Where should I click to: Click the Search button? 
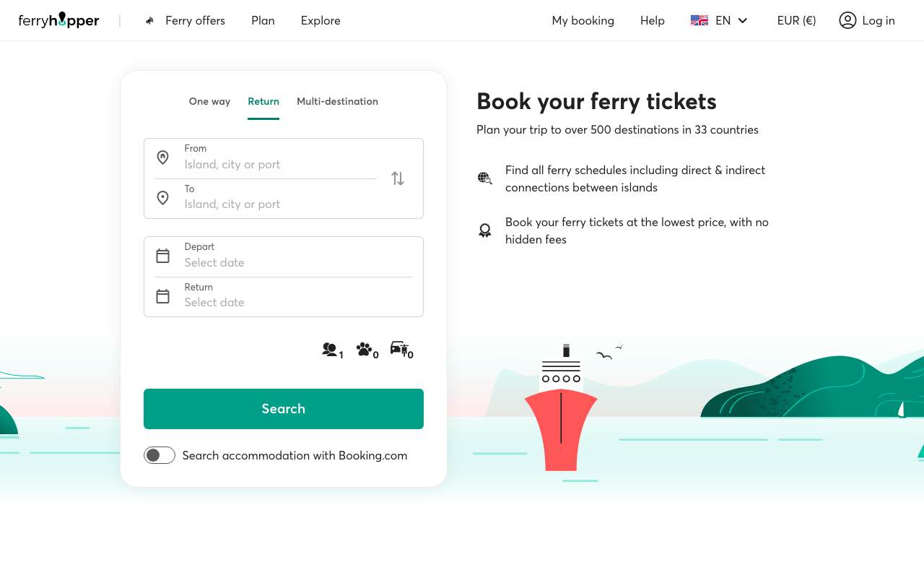tap(283, 408)
